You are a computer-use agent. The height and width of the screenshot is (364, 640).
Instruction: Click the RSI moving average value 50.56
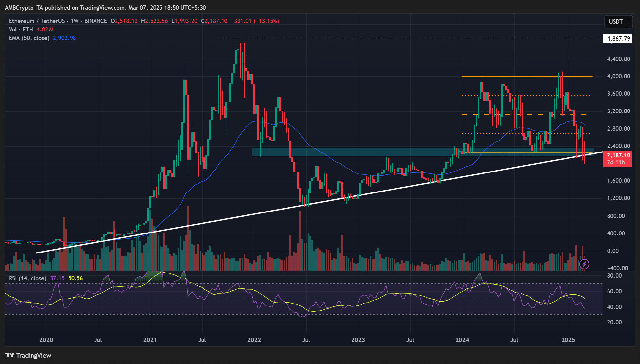click(75, 278)
